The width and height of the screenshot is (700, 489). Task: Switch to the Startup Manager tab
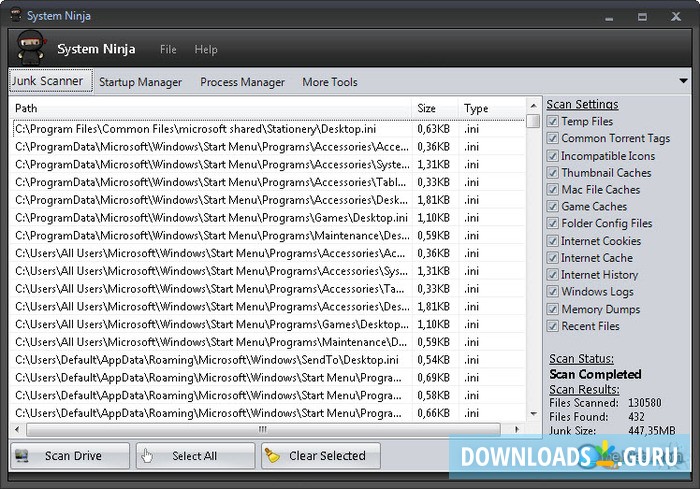tap(140, 82)
